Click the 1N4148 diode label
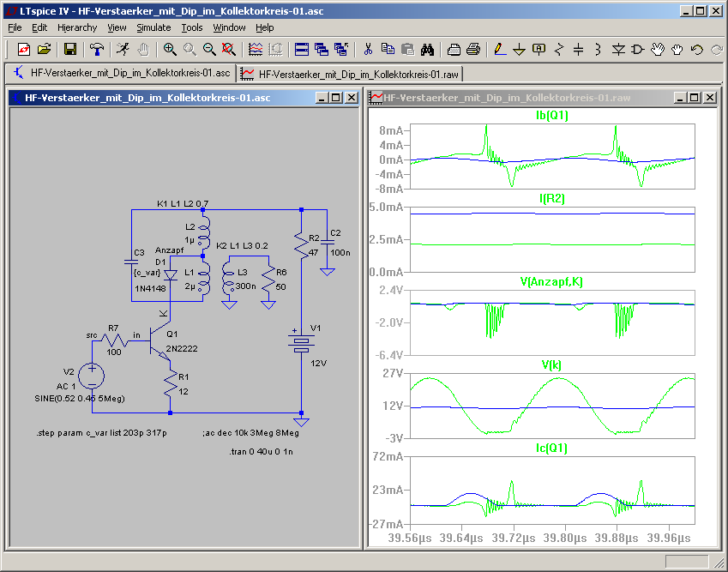Image resolution: width=728 pixels, height=572 pixels. point(150,288)
